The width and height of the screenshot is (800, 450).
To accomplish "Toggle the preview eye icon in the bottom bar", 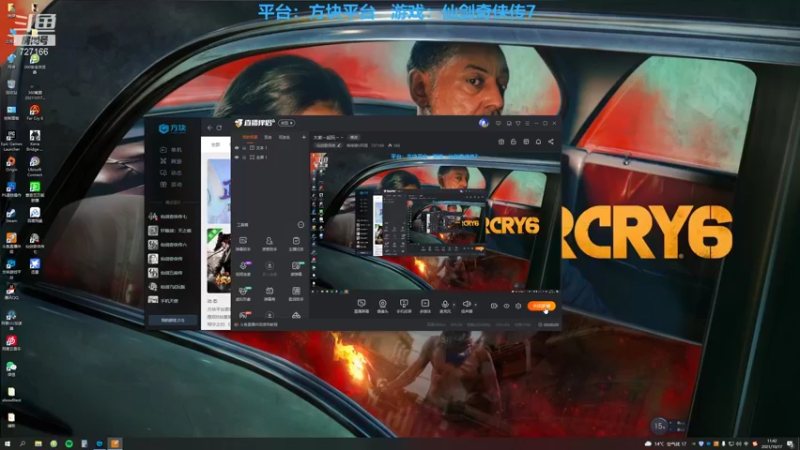I will [506, 306].
